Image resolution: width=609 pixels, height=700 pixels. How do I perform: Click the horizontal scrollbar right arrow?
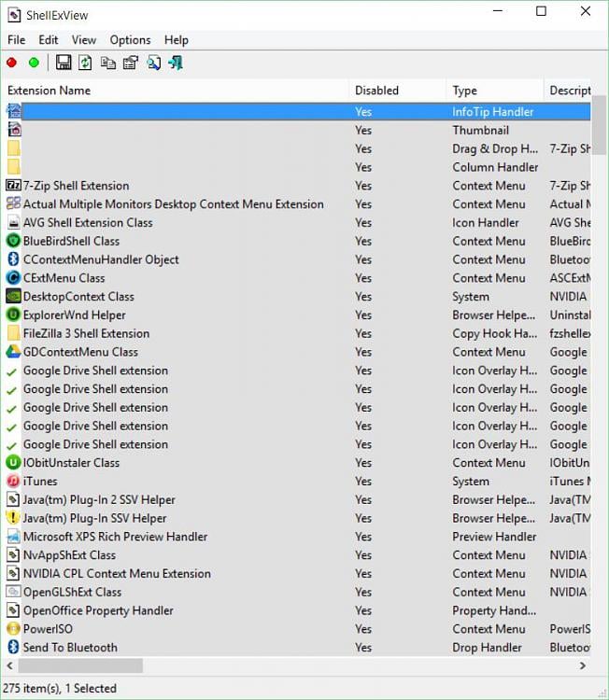click(x=584, y=665)
